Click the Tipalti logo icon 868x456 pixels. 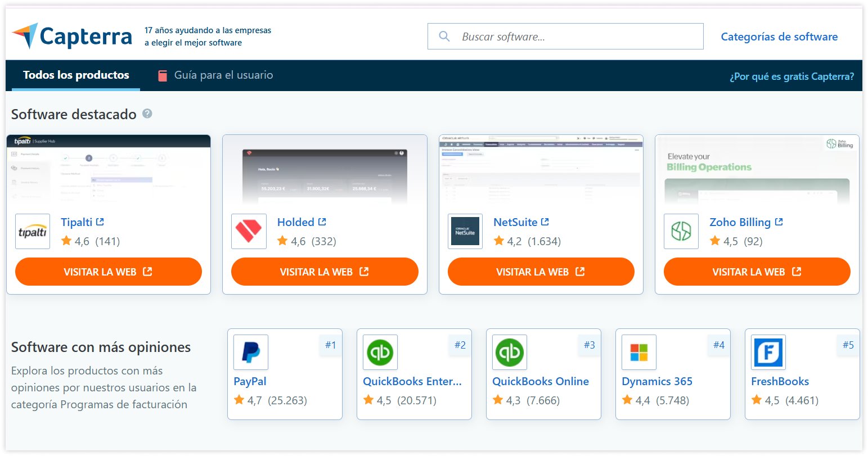(x=33, y=231)
